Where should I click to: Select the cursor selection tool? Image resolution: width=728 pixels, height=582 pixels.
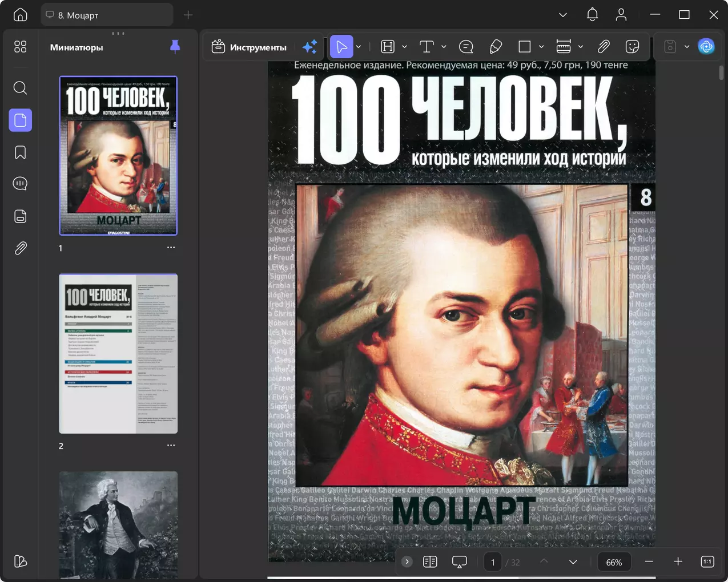341,47
